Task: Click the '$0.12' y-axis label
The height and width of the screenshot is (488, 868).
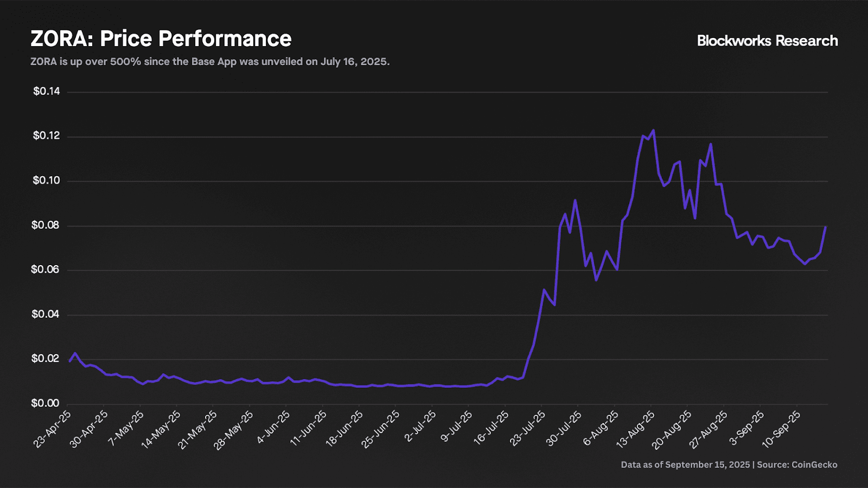Action: point(47,136)
